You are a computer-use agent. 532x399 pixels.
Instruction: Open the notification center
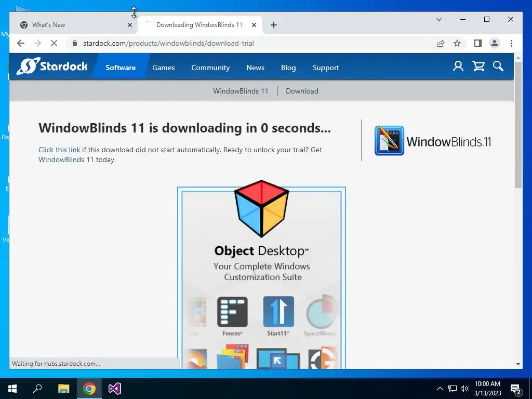[516, 389]
